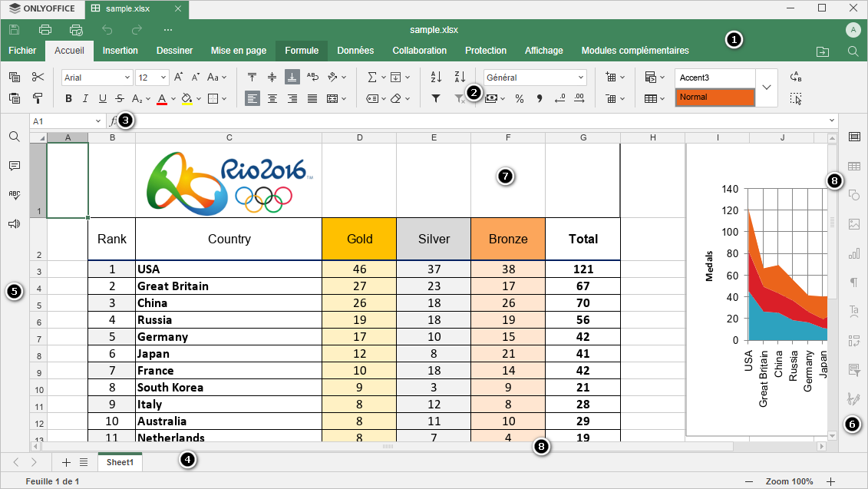Select the Sheet1 sheet tab
Screen dimensions: 868x489
(120, 462)
